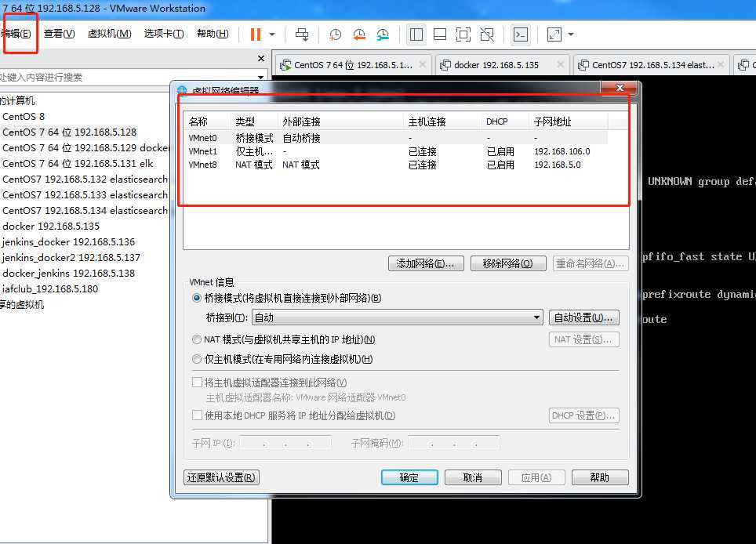The width and height of the screenshot is (756, 544).
Task: Open the 选项卡(T) menu
Action: (x=164, y=33)
